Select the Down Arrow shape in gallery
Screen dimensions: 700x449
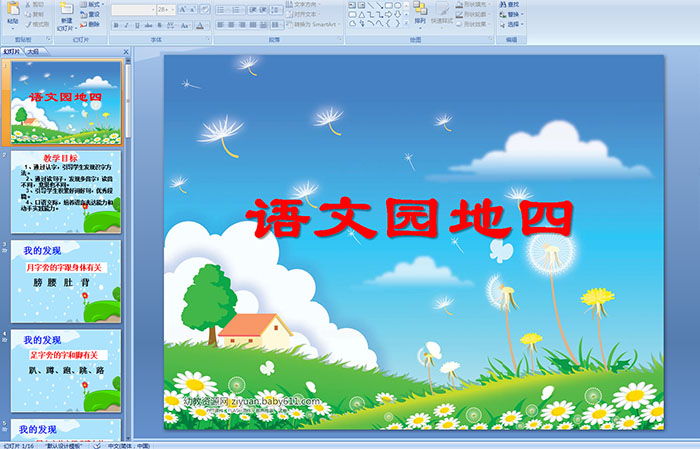pyautogui.click(x=397, y=14)
